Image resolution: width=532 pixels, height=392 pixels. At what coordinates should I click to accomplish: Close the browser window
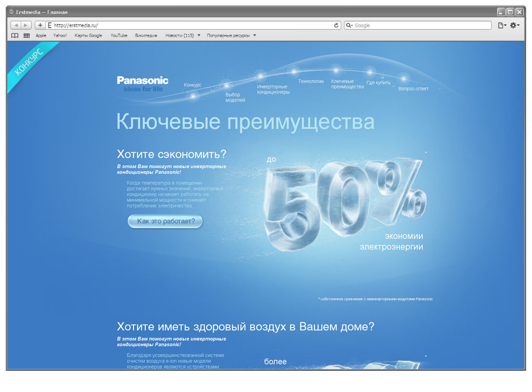[x=519, y=12]
